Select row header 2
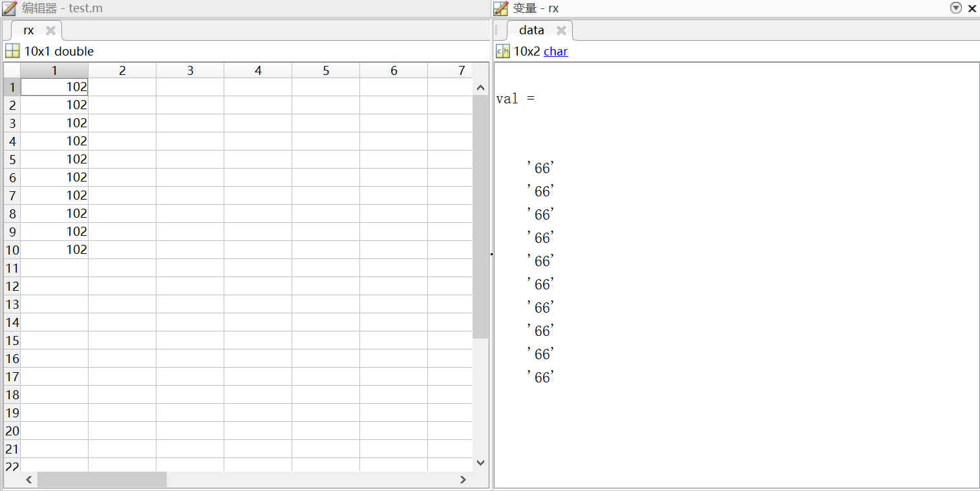The image size is (980, 491). (12, 105)
